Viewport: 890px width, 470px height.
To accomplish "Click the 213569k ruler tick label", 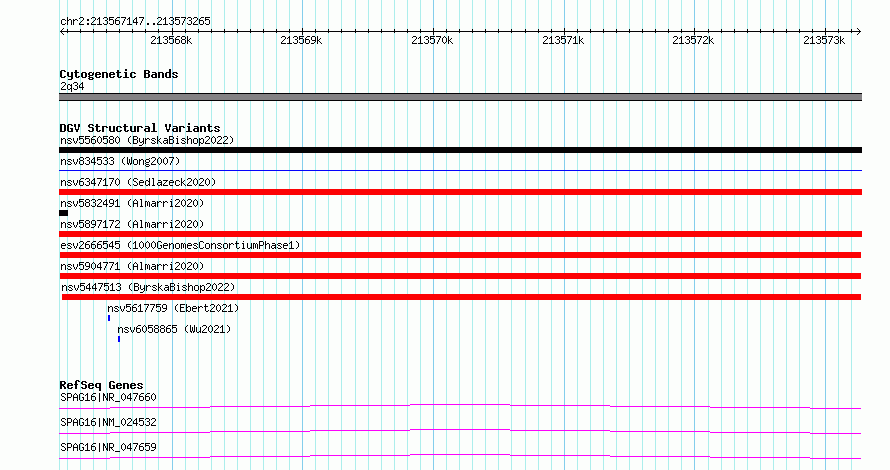I will pos(301,40).
